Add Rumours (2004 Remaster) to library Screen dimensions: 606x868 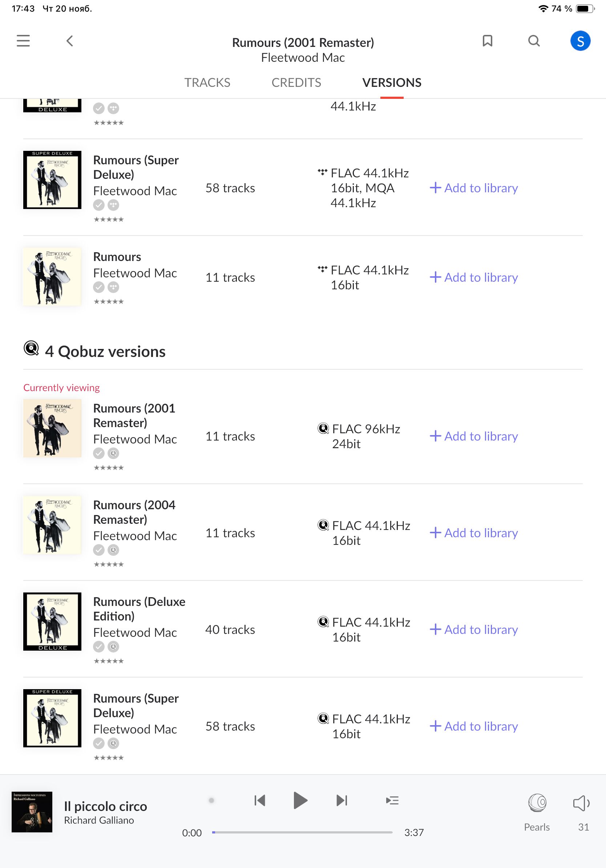click(x=474, y=533)
